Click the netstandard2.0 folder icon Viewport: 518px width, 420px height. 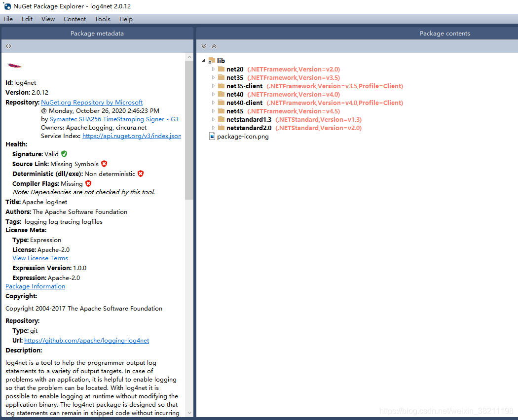222,128
